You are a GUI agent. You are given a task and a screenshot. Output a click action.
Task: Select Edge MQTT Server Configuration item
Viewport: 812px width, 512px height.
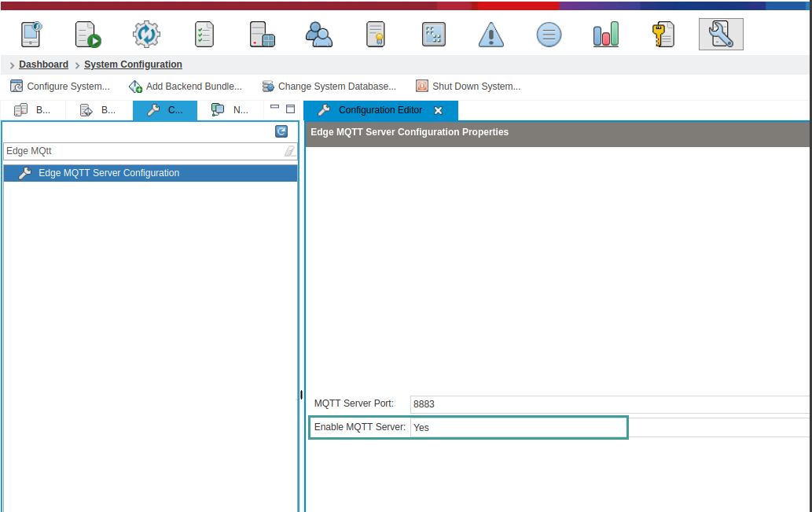(150, 173)
